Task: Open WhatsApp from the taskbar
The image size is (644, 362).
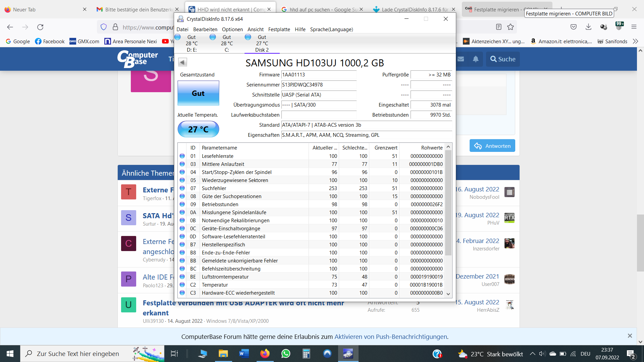Action: point(286,354)
